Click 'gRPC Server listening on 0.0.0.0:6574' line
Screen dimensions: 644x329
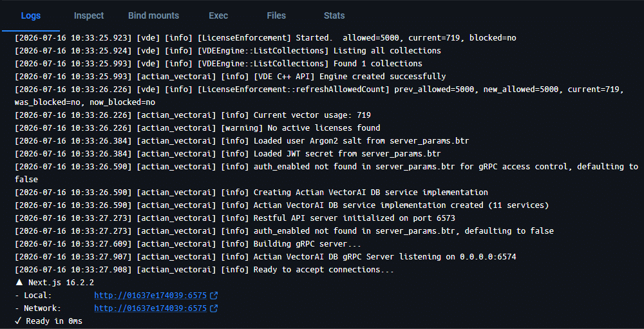[266, 257]
